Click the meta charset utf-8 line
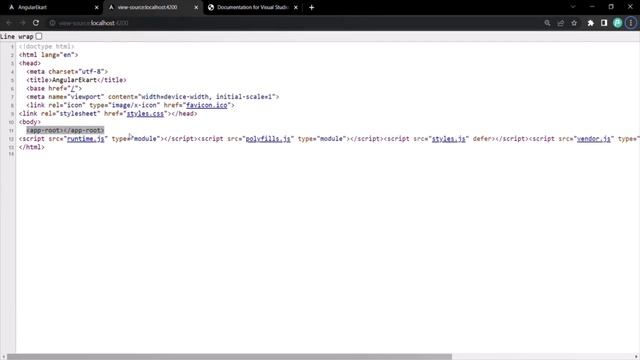 pos(67,71)
